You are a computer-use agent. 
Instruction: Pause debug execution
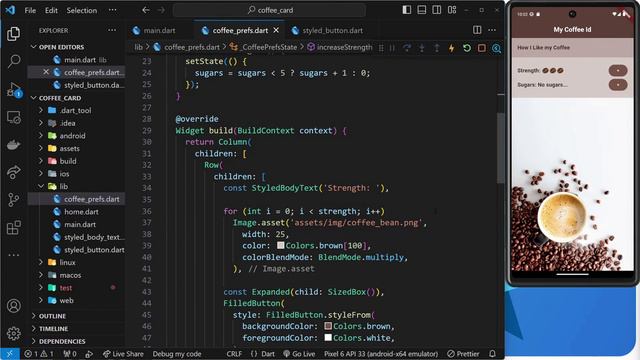tap(392, 48)
